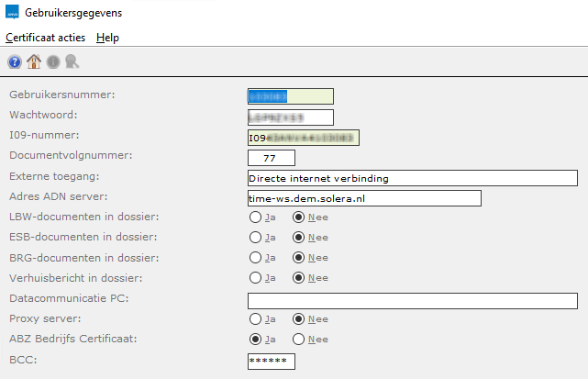Click the application logo in title bar
588x379 pixels.
point(12,13)
